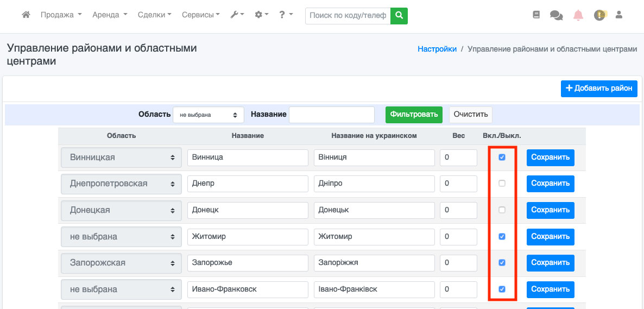This screenshot has height=309, width=644.
Task: Click the green search magnifier button
Action: click(x=399, y=16)
